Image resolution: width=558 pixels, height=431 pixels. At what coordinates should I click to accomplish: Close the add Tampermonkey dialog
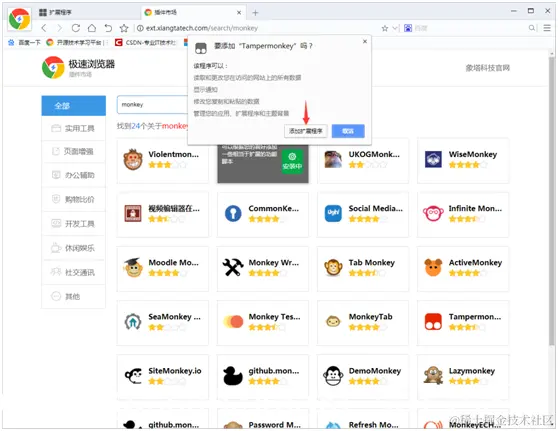pos(365,41)
